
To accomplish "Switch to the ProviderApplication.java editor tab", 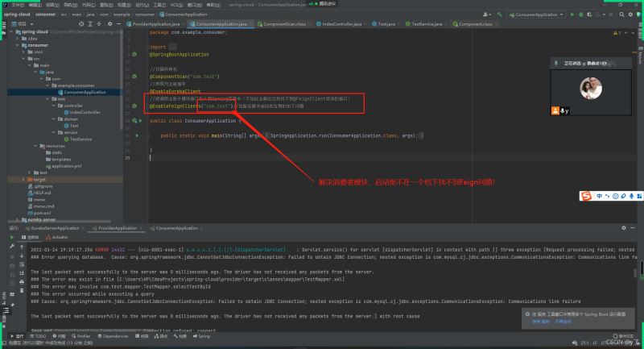I will pos(155,24).
